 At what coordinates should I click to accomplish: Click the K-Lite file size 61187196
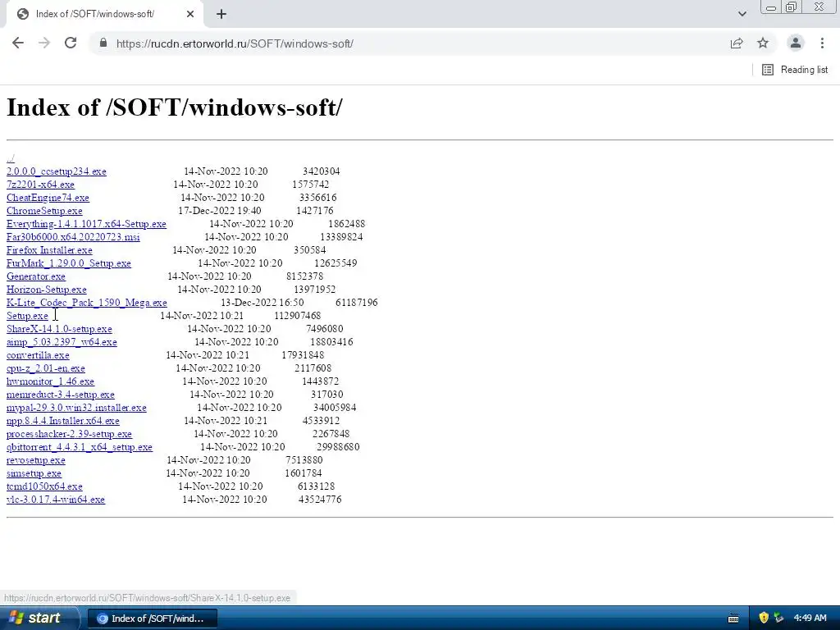(x=357, y=303)
